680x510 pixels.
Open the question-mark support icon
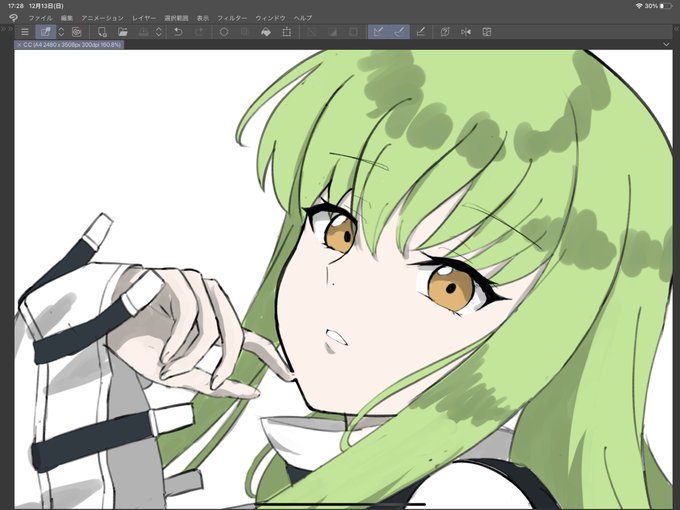click(445, 32)
